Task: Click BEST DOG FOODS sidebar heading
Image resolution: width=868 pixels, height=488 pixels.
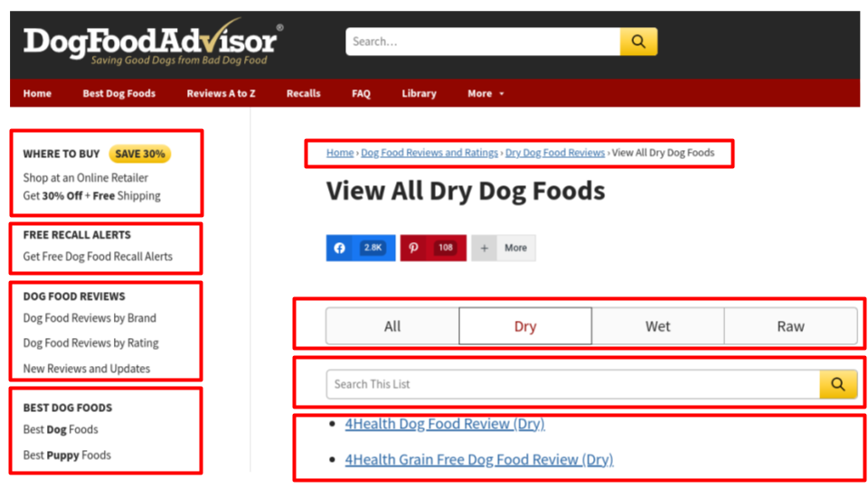Action: point(68,408)
